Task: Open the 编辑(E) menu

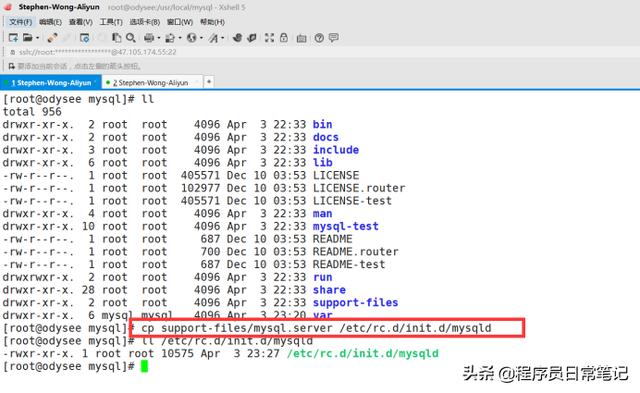Action: tap(50, 22)
